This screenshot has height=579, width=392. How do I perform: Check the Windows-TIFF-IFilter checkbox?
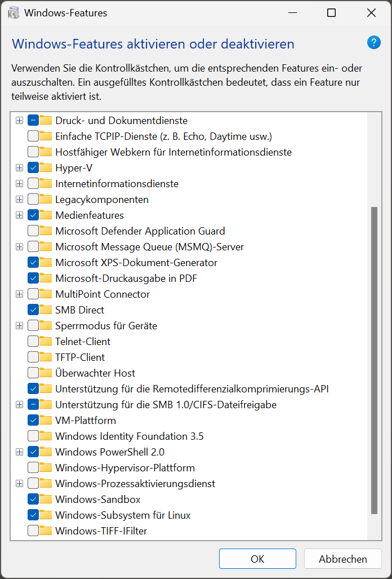pos(33,531)
